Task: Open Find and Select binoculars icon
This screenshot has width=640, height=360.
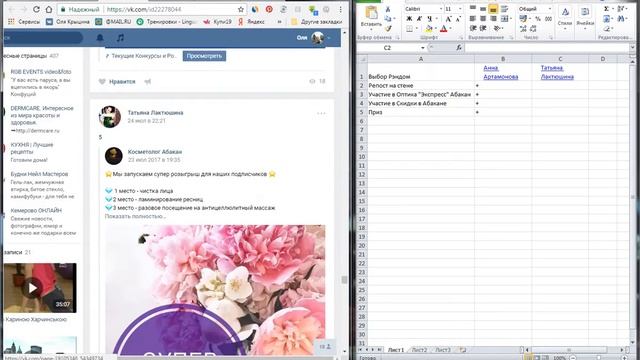Action: tap(621, 19)
